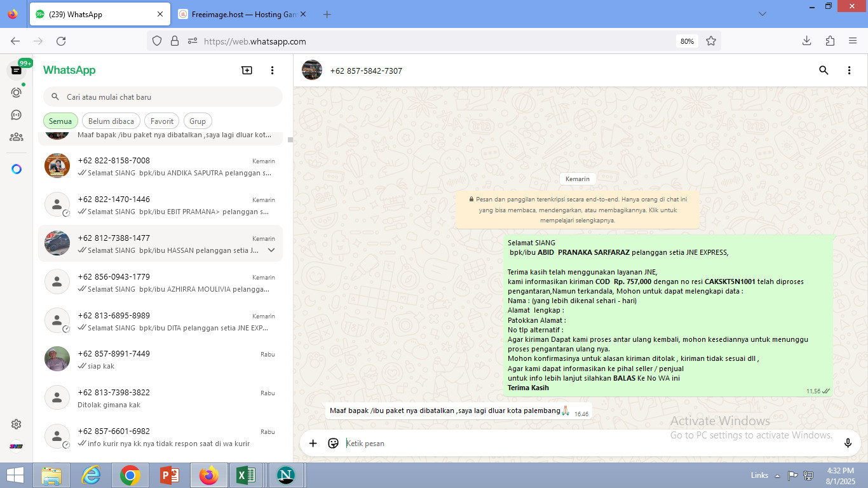Close the Freeimage.host browser tab
Image resolution: width=868 pixels, height=488 pixels.
coord(302,14)
